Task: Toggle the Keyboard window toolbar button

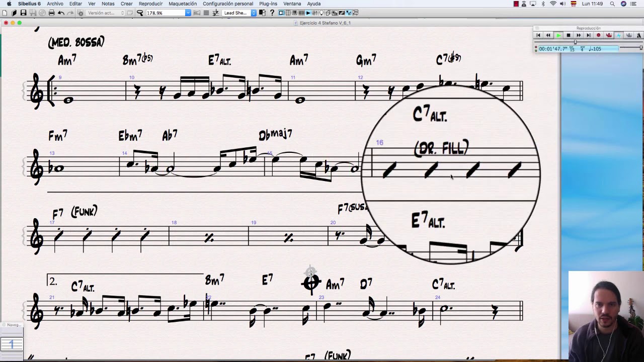Action: point(294,13)
